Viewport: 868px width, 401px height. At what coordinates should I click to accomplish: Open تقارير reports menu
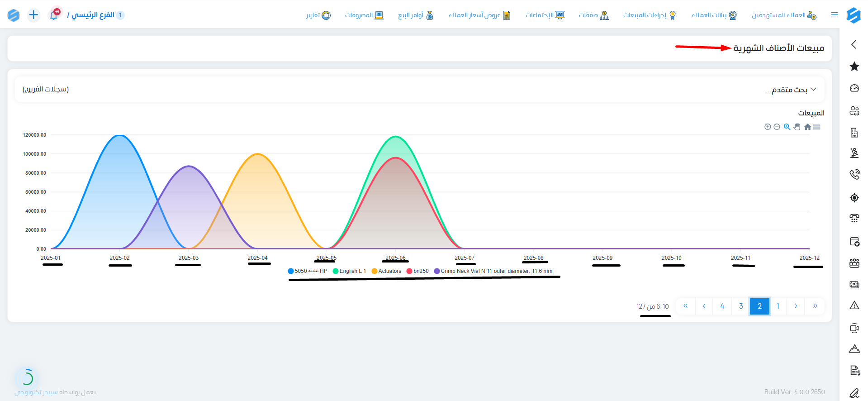point(318,15)
